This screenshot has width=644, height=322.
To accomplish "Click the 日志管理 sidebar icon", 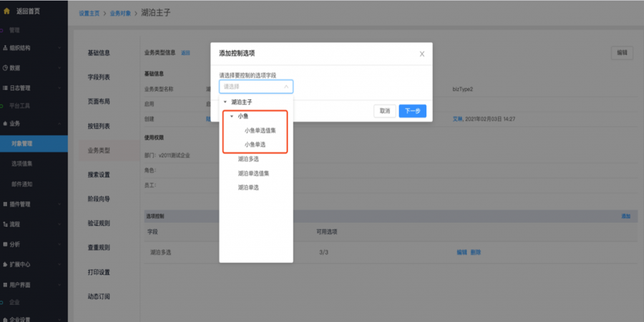I will (x=5, y=88).
